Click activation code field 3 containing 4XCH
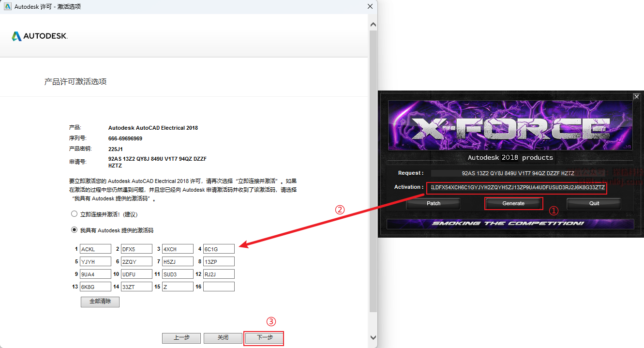The height and width of the screenshot is (348, 644). tap(178, 249)
